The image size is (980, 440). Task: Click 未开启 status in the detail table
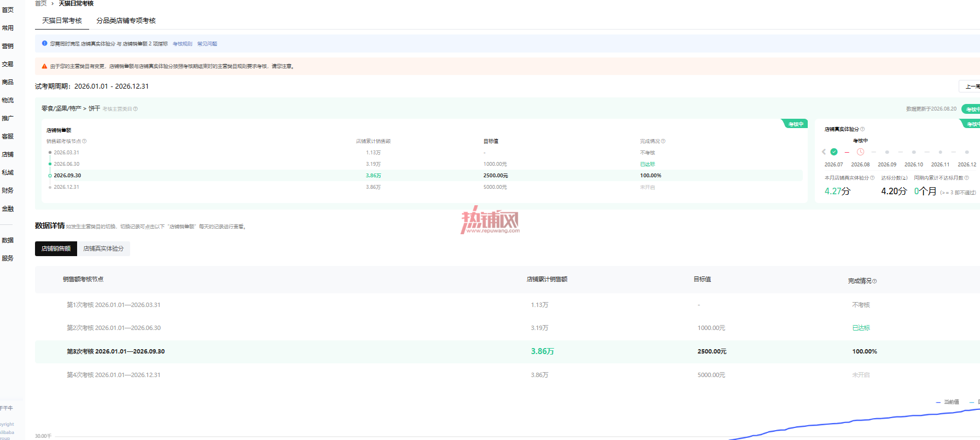[861, 375]
